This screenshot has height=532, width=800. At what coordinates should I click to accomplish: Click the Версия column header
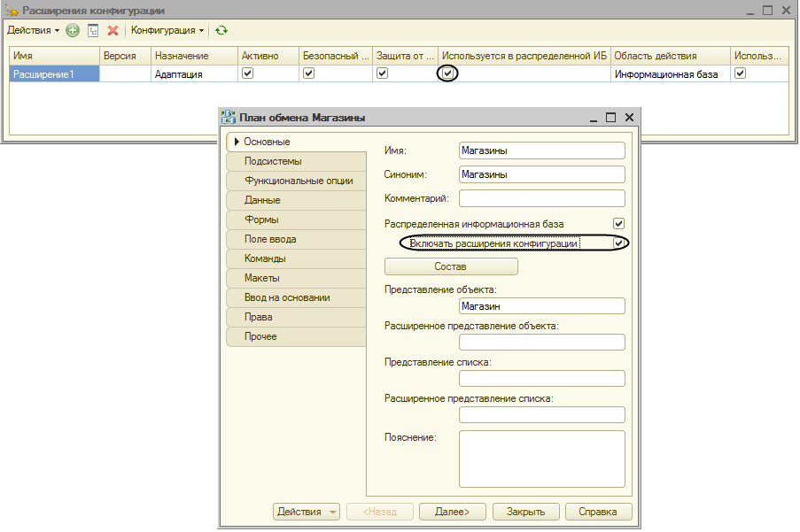(126, 56)
